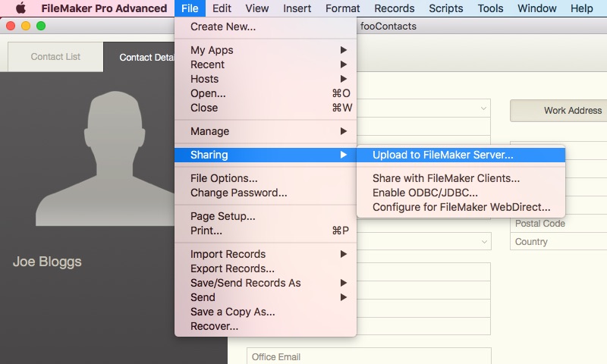Viewport: 607px width, 364px height.
Task: Click the green zoom window button
Action: click(x=41, y=26)
